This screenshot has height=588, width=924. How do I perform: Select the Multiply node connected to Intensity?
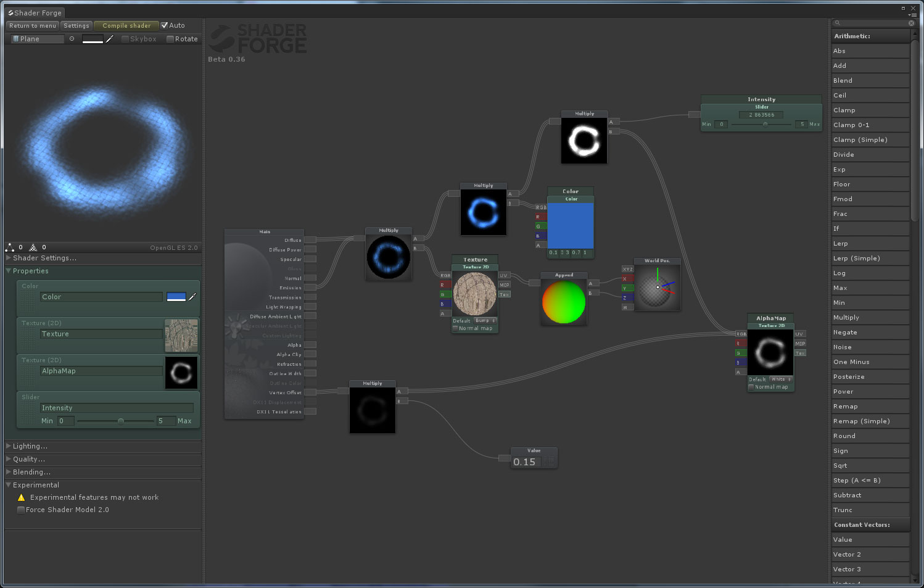point(584,137)
